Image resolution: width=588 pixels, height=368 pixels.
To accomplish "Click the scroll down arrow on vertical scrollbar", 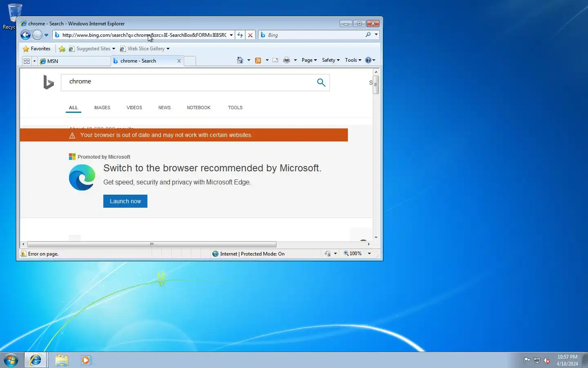I will [x=376, y=237].
